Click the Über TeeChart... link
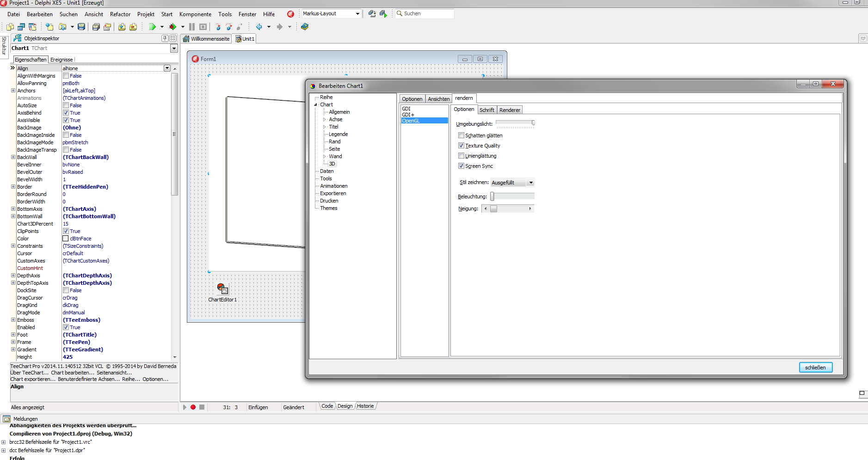Viewport: 868px width, 460px height. pyautogui.click(x=29, y=373)
